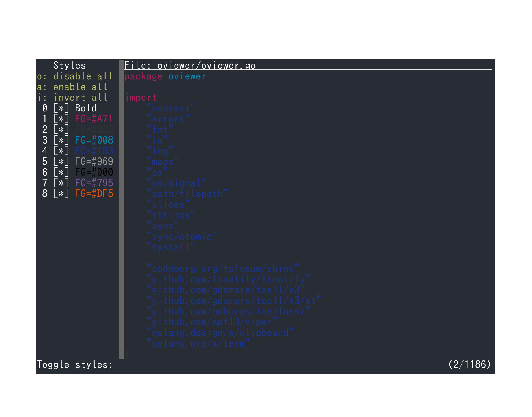Image resolution: width=532 pixels, height=417 pixels.
Task: Toggle checkbox for style 4 FG=#183
Action: click(61, 151)
